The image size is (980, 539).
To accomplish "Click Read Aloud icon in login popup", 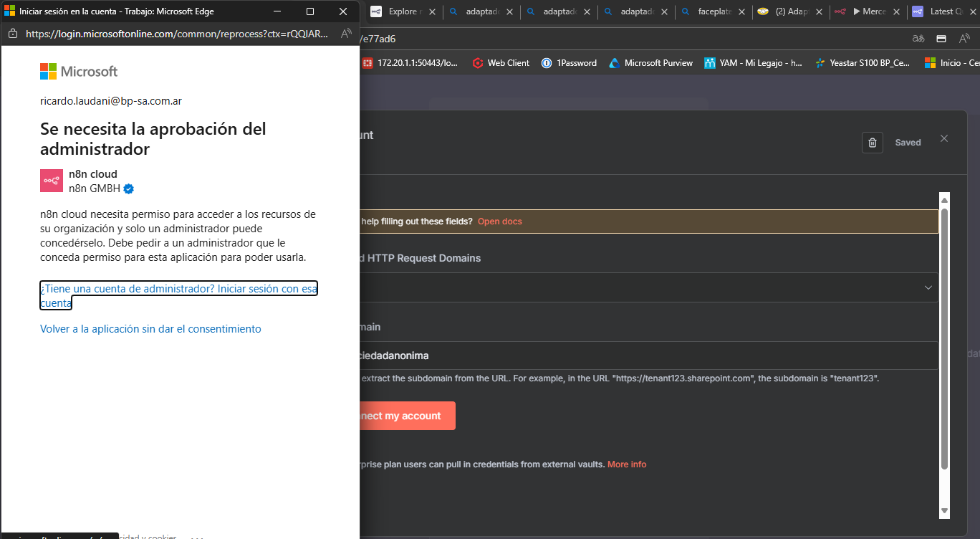I will 346,34.
